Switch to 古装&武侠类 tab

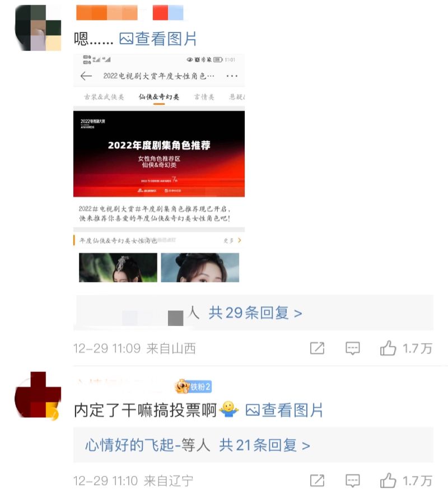[104, 97]
